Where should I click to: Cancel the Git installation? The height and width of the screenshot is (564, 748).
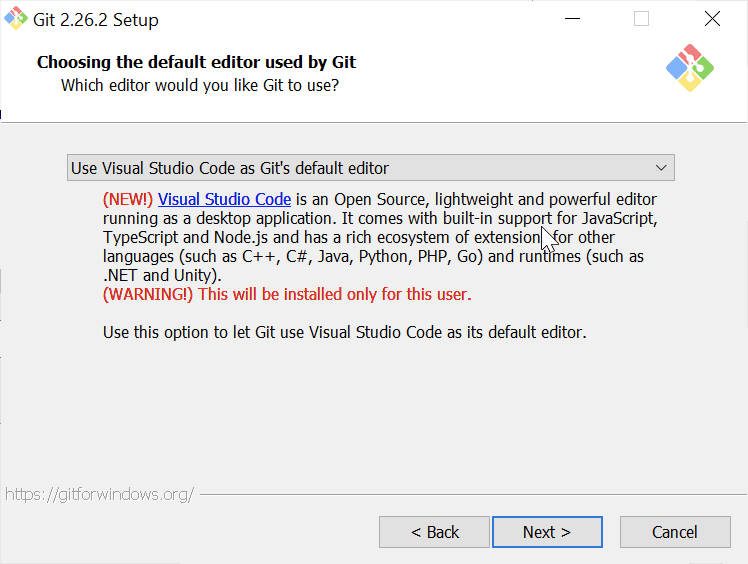click(x=675, y=532)
